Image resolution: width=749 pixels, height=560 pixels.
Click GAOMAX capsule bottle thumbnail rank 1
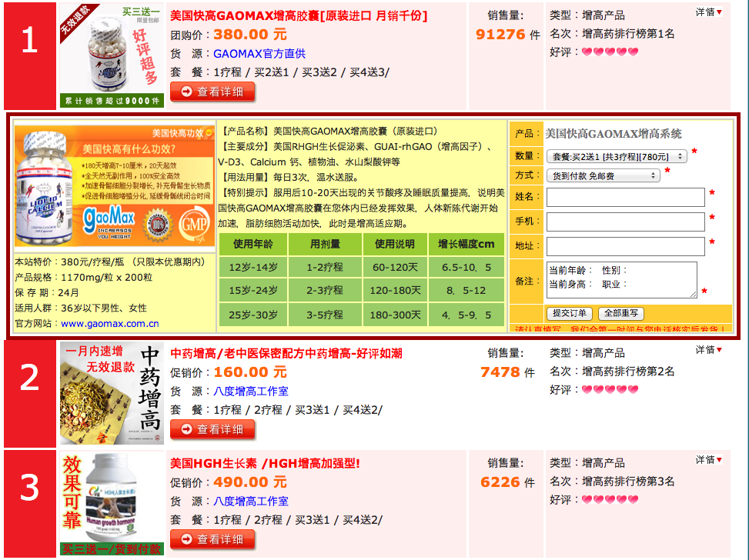coord(112,55)
